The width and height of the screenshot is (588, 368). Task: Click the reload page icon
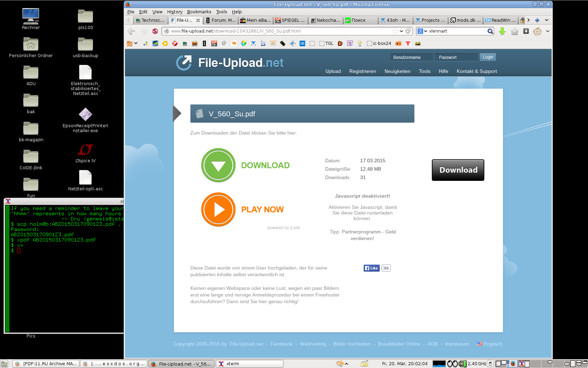(x=408, y=31)
